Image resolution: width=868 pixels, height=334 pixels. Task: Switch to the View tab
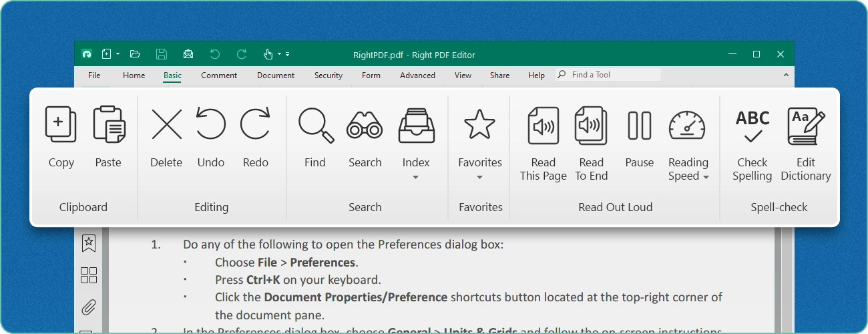pos(463,75)
